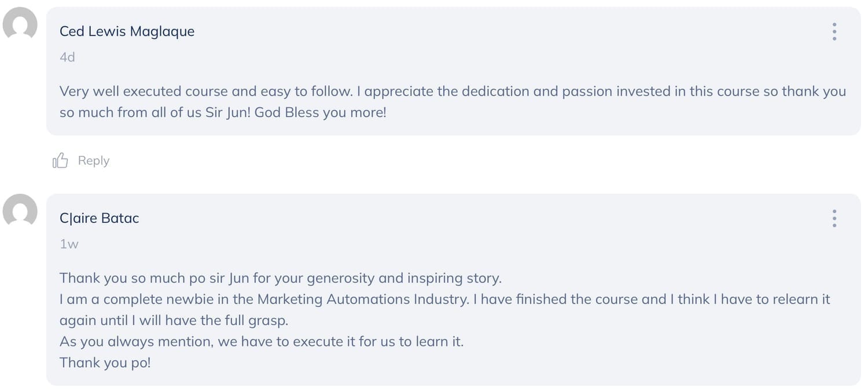Screen dimensions: 868x391
Task: Click Claire Batac's profile avatar
Action: coord(20,210)
